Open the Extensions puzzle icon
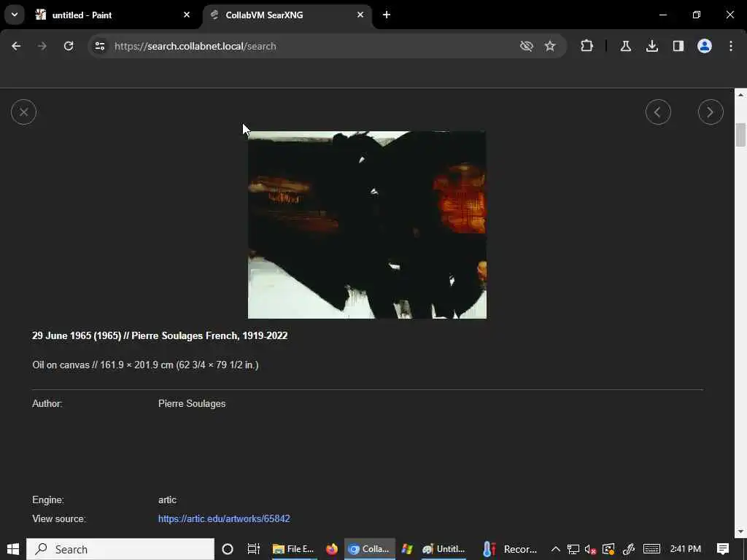This screenshot has height=560, width=747. [587, 46]
